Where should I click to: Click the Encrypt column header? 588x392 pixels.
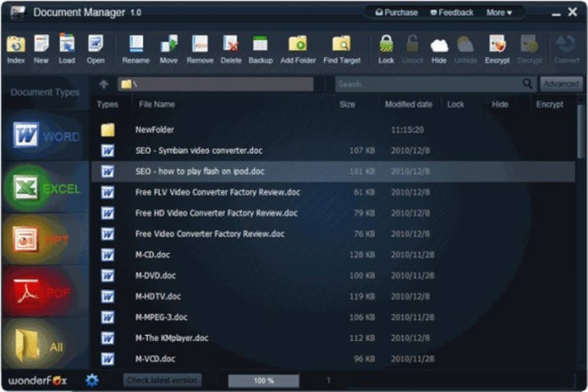tap(550, 104)
